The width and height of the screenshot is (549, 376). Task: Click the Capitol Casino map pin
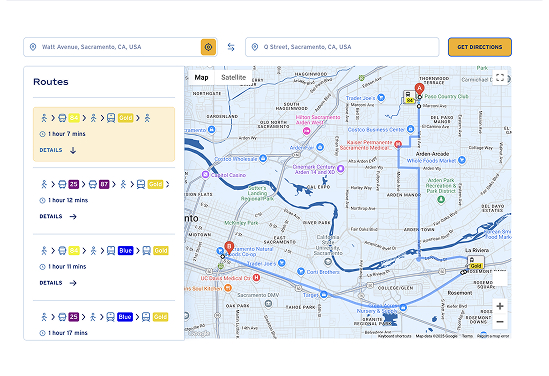pyautogui.click(x=206, y=174)
